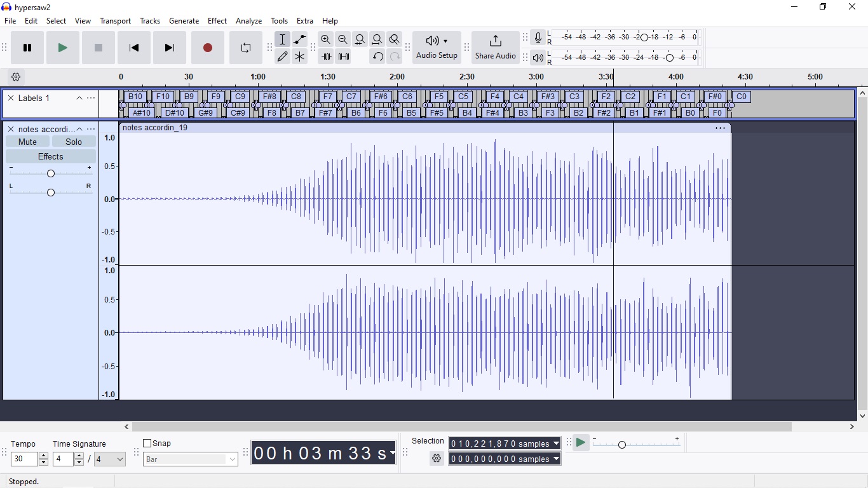Open the notes accordin track options menu

[91, 129]
